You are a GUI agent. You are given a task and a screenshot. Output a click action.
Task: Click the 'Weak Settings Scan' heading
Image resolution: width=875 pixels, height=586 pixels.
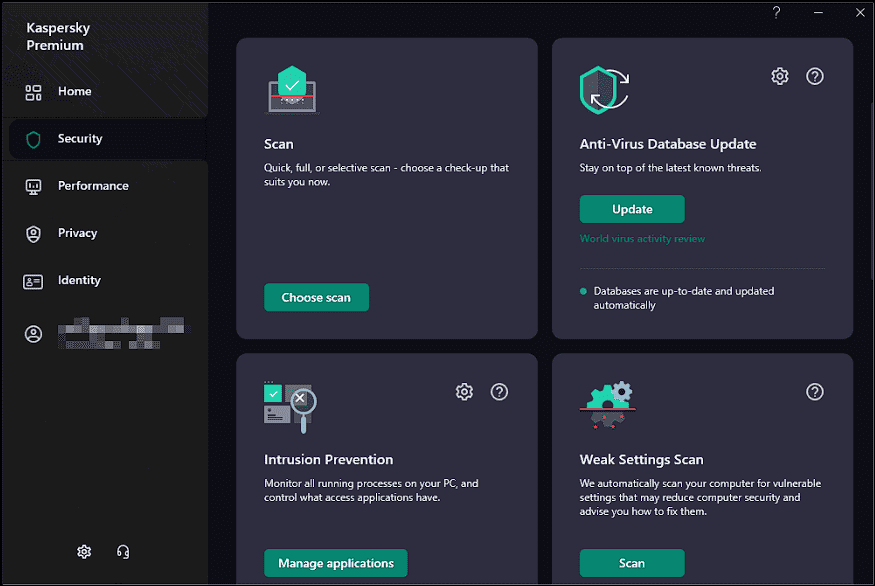pos(642,460)
